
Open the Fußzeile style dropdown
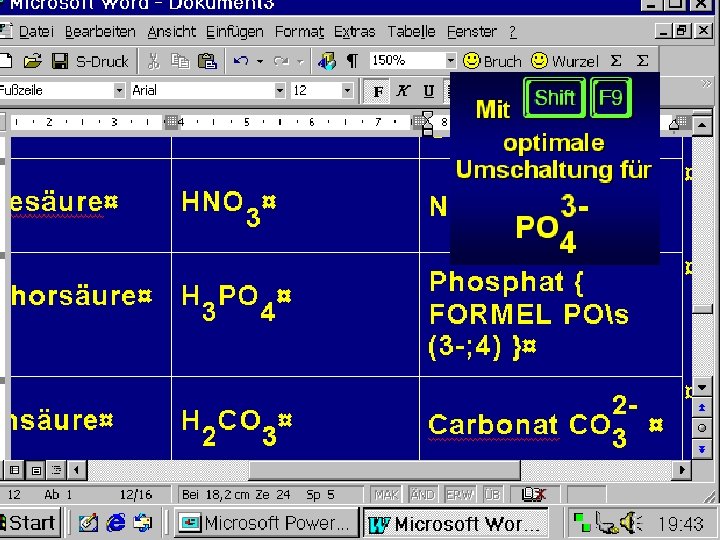click(119, 90)
